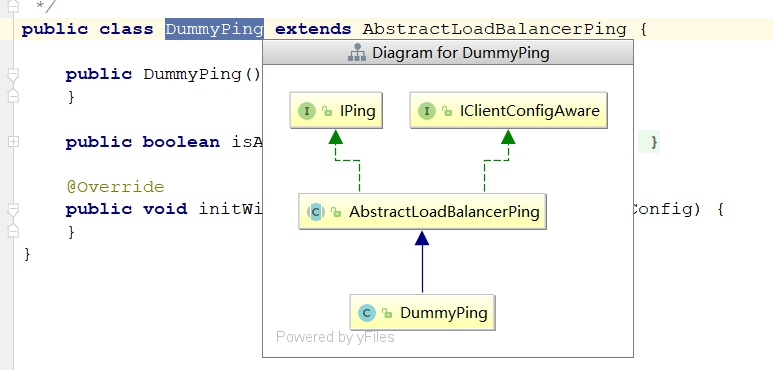Click the lock icon beside AbstractLoadBalancerPing label
Image resolution: width=773 pixels, height=370 pixels.
[336, 212]
